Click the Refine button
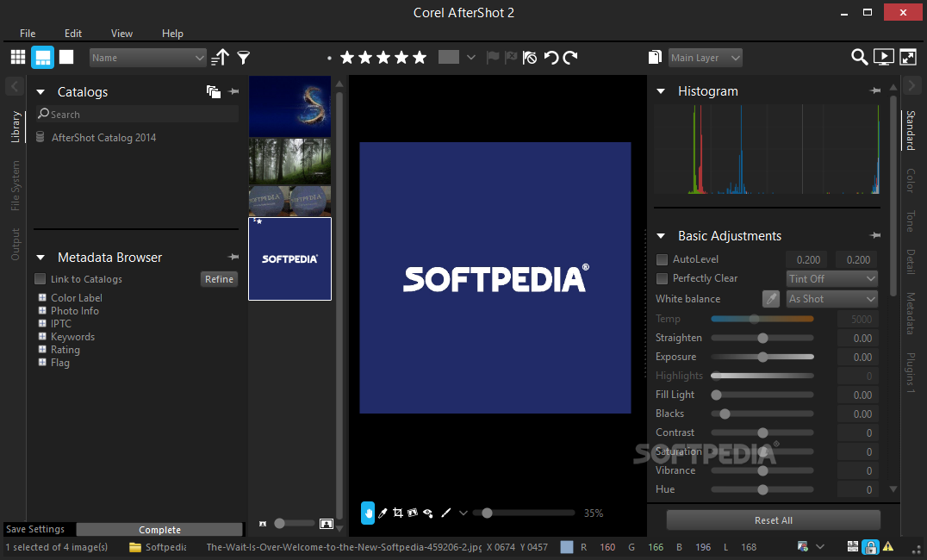 (220, 279)
